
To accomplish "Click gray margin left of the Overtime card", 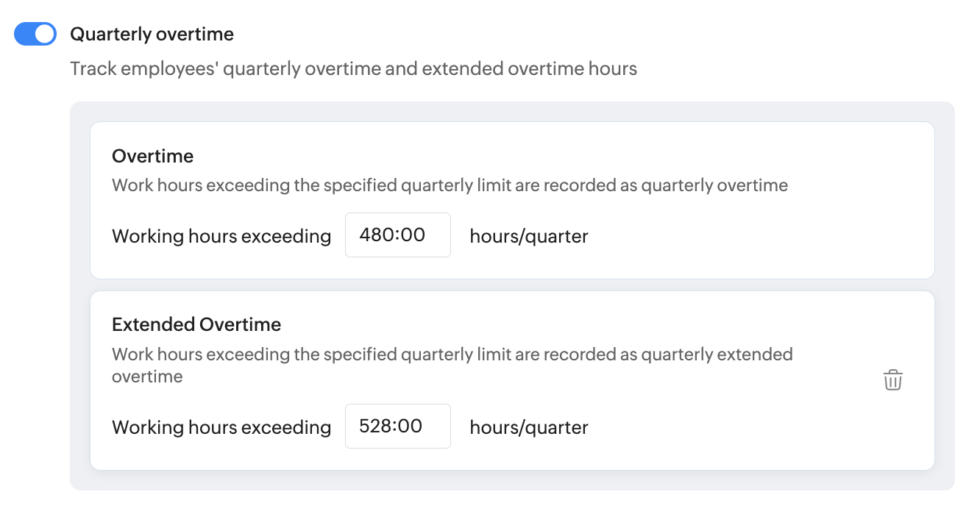I will point(80,200).
